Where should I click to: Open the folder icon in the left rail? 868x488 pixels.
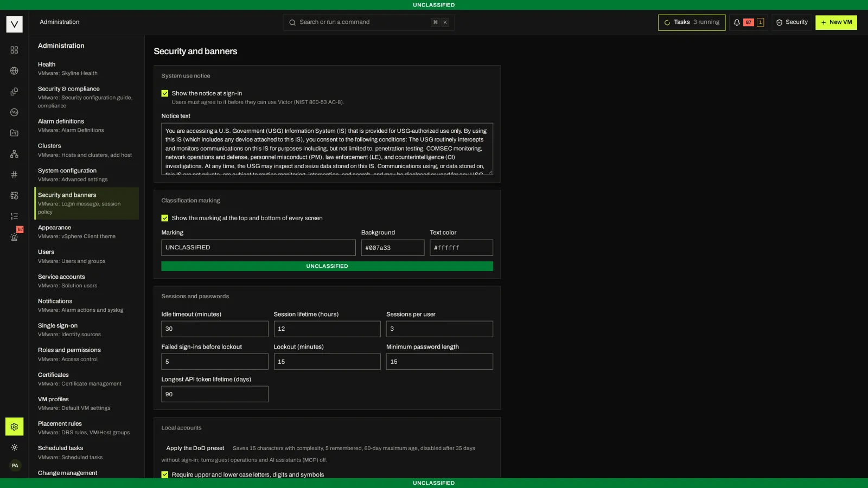(14, 133)
